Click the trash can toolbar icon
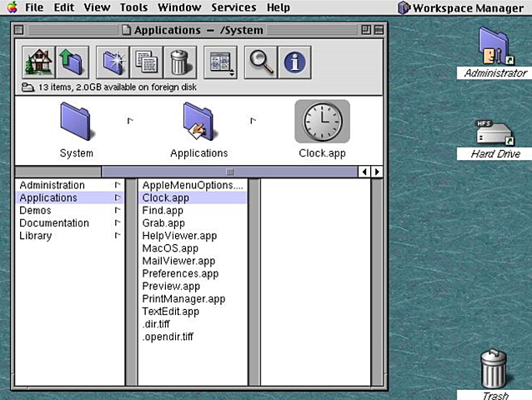The height and width of the screenshot is (400, 532). pyautogui.click(x=180, y=62)
